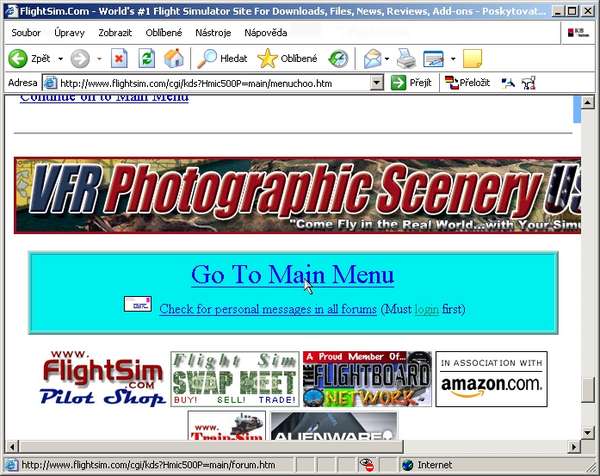The height and width of the screenshot is (476, 600).
Task: Click the personal messages envelope image
Action: click(x=138, y=304)
